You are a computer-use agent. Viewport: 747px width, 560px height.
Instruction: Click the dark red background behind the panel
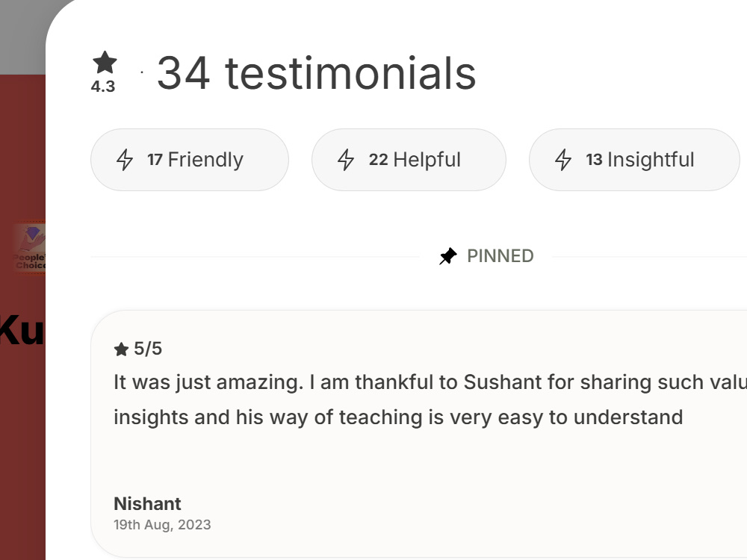click(22, 429)
